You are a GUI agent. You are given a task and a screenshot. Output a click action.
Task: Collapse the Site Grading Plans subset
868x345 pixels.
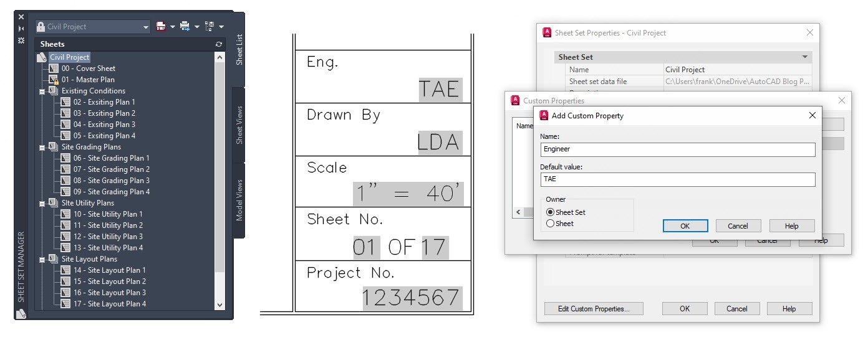(x=43, y=147)
